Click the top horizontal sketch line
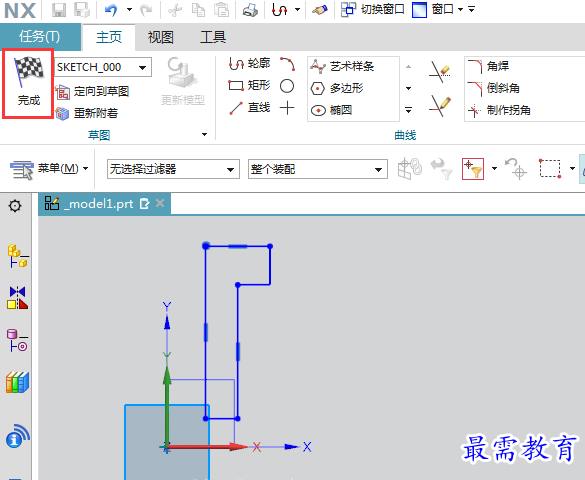585x480 pixels. tap(238, 246)
